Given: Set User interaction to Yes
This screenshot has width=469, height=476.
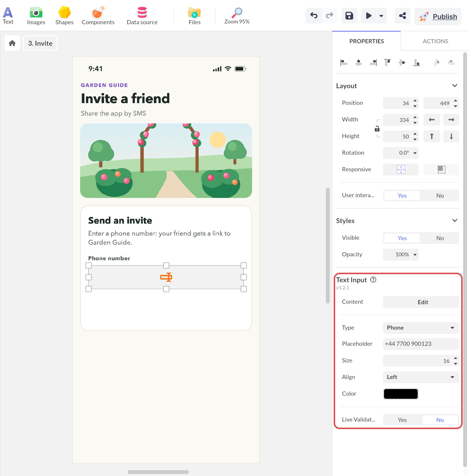Looking at the screenshot, I should [x=402, y=195].
